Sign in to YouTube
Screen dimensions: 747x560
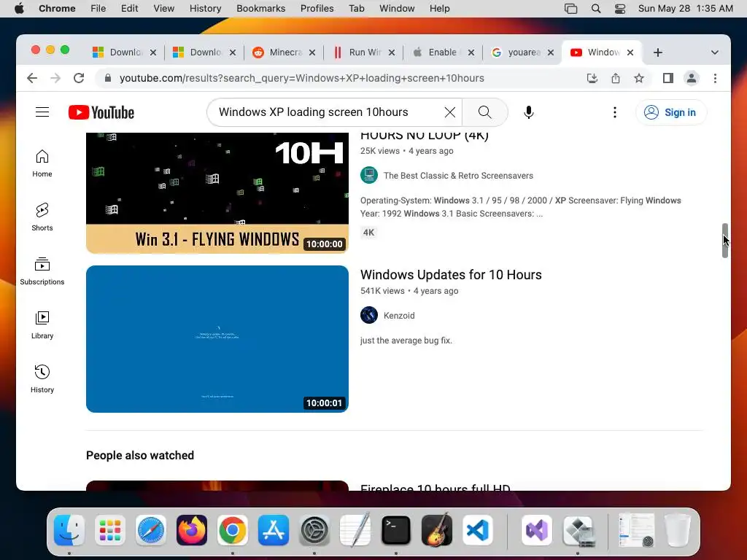[671, 112]
